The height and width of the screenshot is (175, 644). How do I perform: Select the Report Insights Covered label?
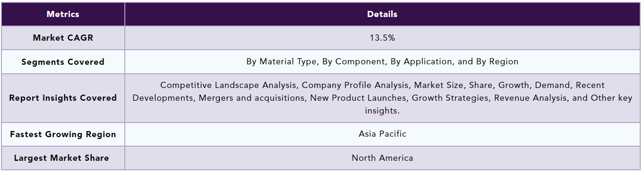pyautogui.click(x=63, y=98)
